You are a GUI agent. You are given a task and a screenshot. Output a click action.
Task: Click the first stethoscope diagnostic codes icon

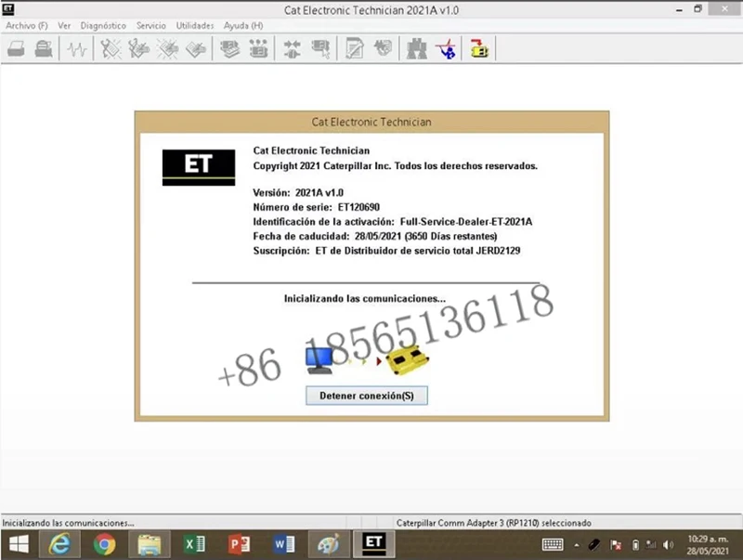(111, 49)
